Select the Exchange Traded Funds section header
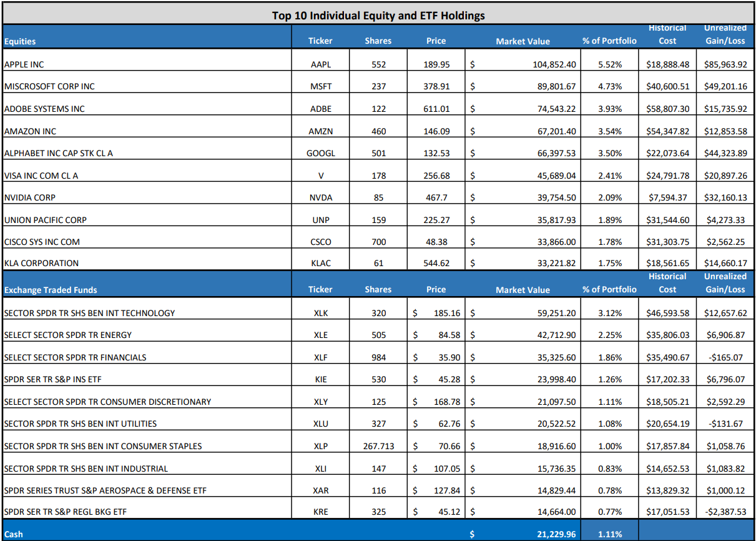Screen dimensions: 756x541 [x=51, y=290]
